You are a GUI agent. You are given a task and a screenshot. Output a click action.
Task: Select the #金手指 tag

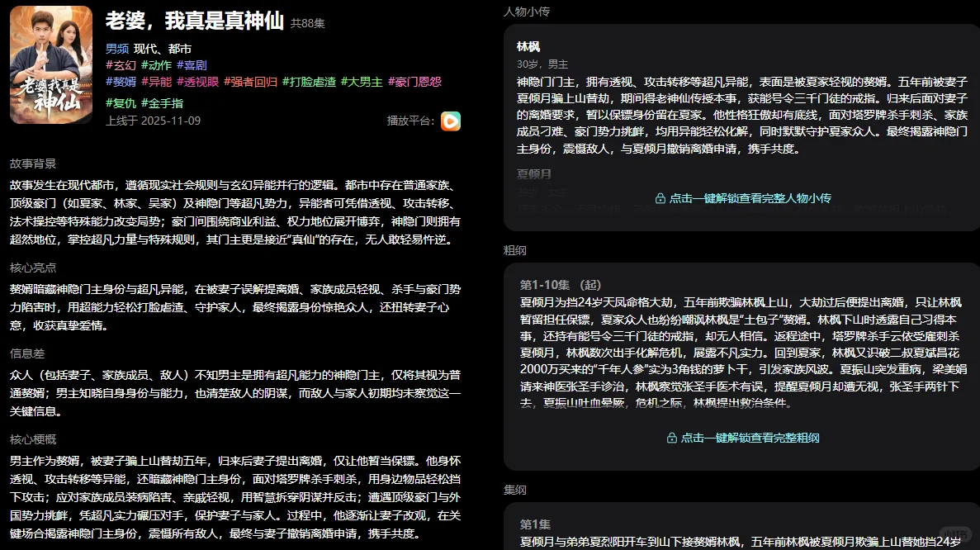(164, 102)
